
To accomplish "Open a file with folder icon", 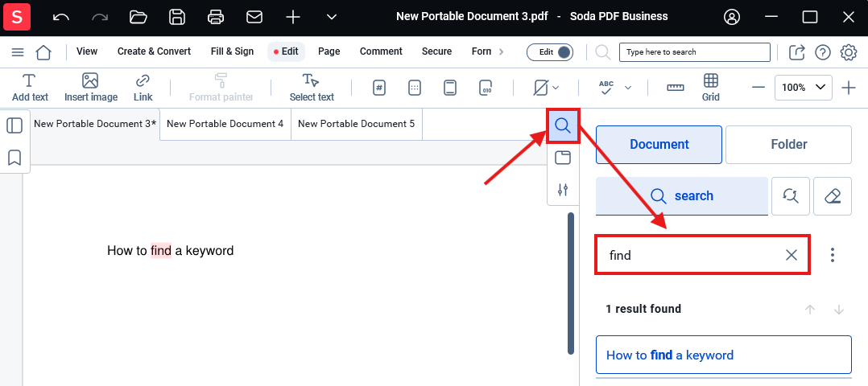I will (x=138, y=17).
